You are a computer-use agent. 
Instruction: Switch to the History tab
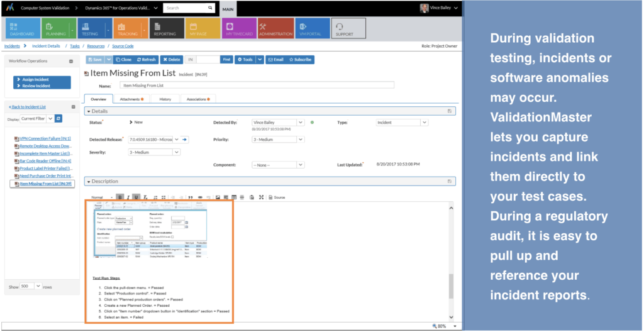pos(165,99)
